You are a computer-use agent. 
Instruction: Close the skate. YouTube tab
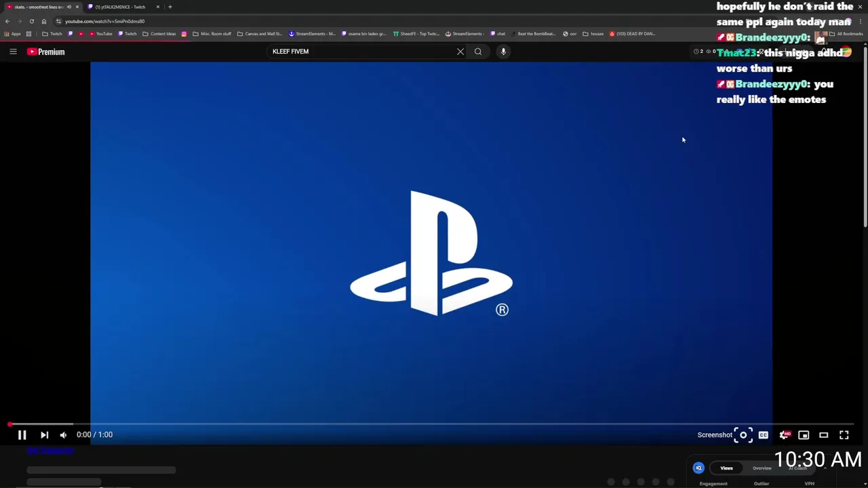pos(77,7)
